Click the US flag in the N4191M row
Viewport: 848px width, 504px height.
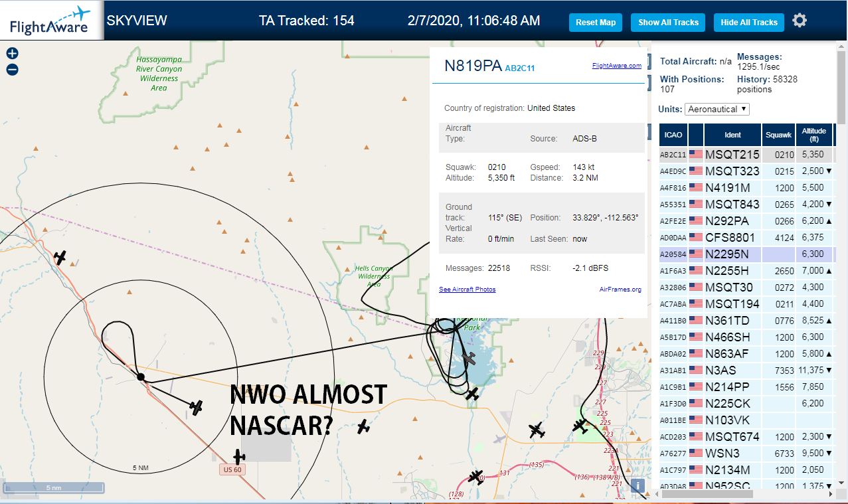pyautogui.click(x=696, y=188)
